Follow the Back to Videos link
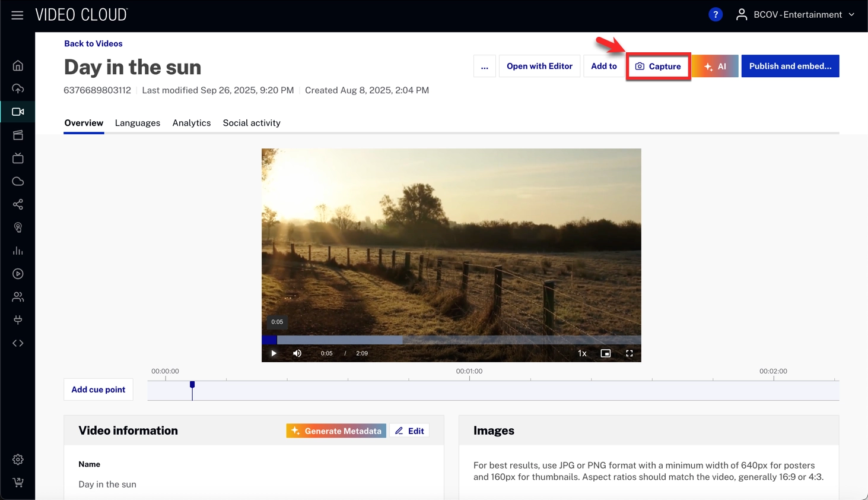Screen dimensions: 868x500 click(93, 43)
